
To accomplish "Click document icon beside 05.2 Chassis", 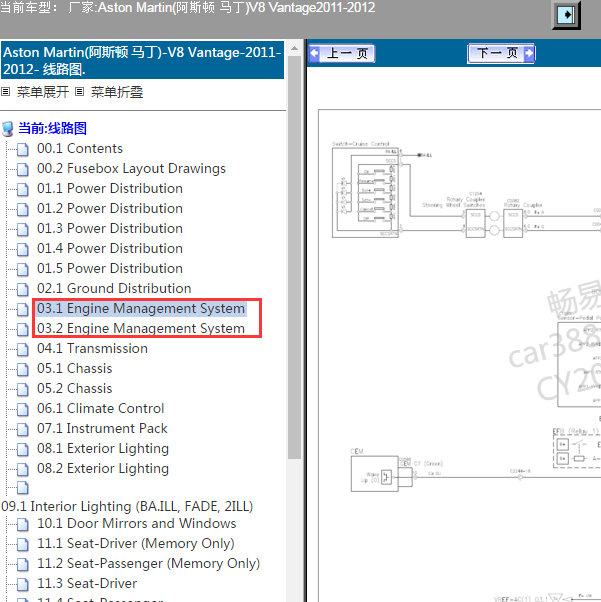I will (x=23, y=389).
